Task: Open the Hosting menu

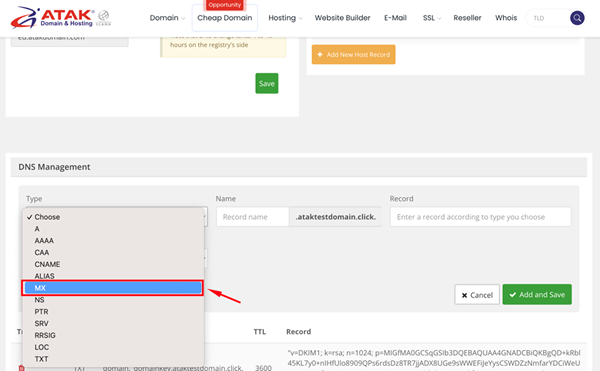Action: point(285,18)
